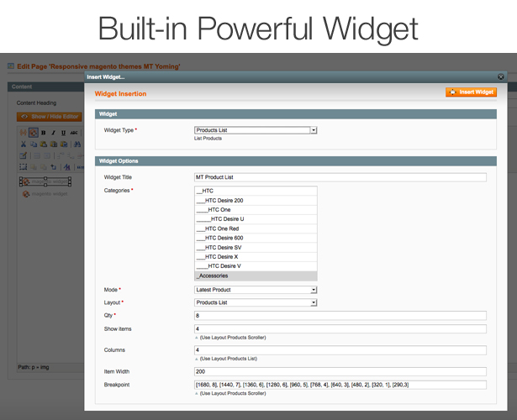
Task: Click the Copy icon in editor toolbar
Action: click(33, 144)
